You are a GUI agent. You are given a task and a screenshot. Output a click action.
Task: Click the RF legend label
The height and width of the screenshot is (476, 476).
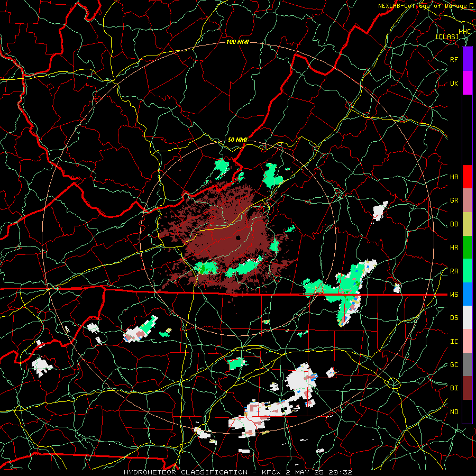tap(454, 59)
